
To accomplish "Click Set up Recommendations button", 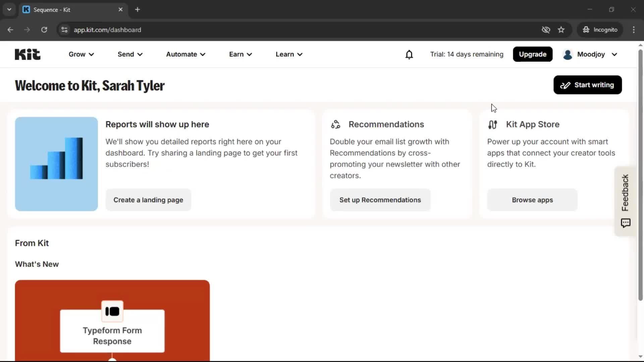I will pos(380,200).
